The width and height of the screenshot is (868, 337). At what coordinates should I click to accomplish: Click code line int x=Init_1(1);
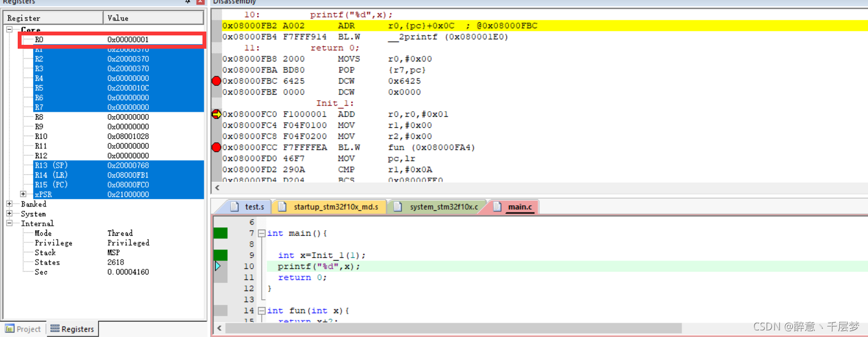pos(321,256)
